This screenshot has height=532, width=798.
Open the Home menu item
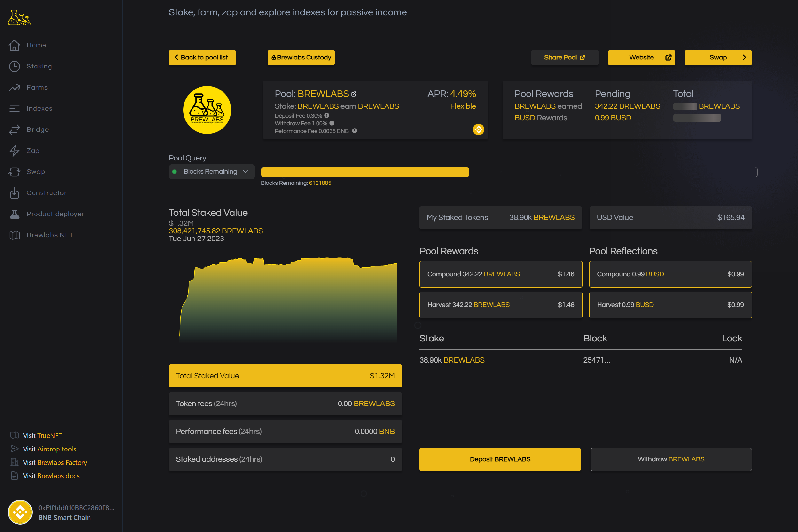36,45
